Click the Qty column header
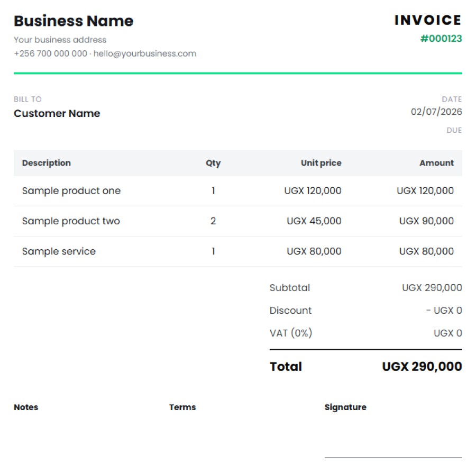The image size is (476, 472). pos(213,163)
